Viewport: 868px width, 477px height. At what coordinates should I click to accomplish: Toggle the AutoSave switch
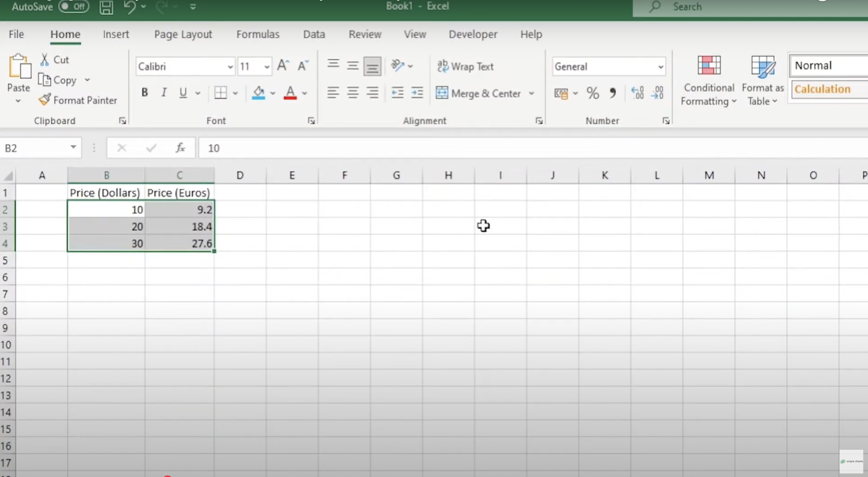(x=73, y=7)
